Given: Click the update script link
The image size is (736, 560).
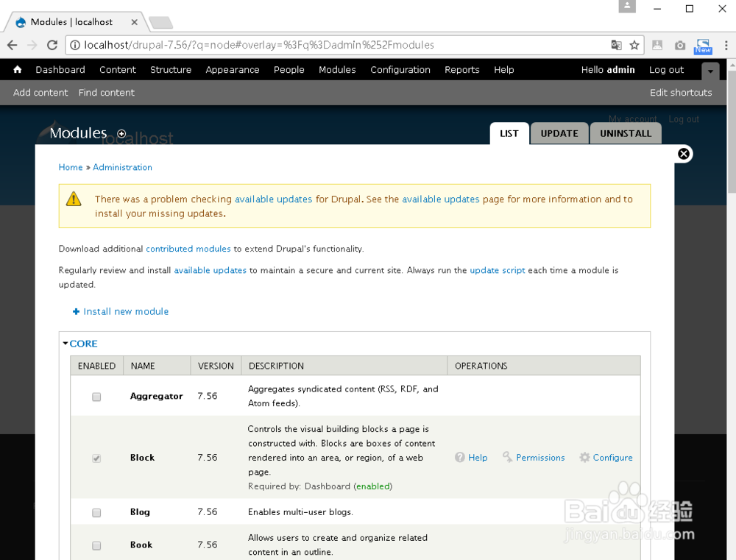Looking at the screenshot, I should coord(498,270).
